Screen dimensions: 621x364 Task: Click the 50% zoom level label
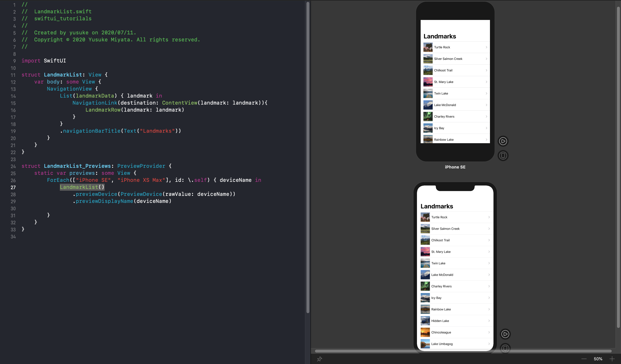click(x=598, y=359)
